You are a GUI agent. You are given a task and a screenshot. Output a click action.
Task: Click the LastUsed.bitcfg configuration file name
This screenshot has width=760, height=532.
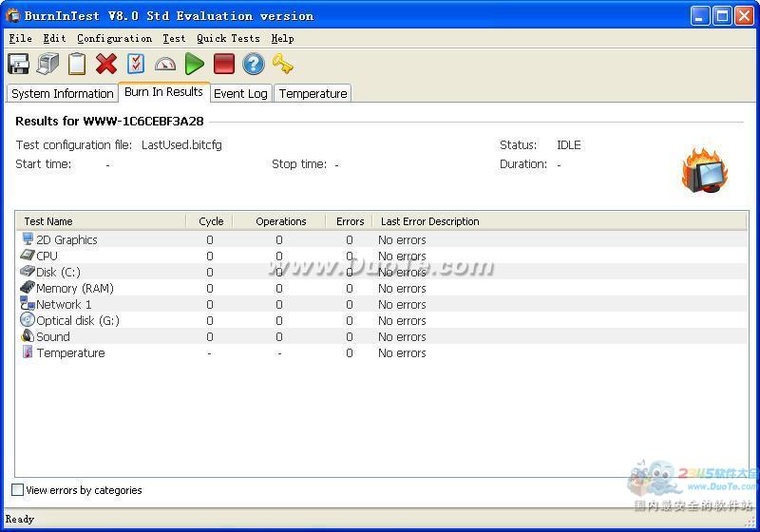pyautogui.click(x=181, y=144)
